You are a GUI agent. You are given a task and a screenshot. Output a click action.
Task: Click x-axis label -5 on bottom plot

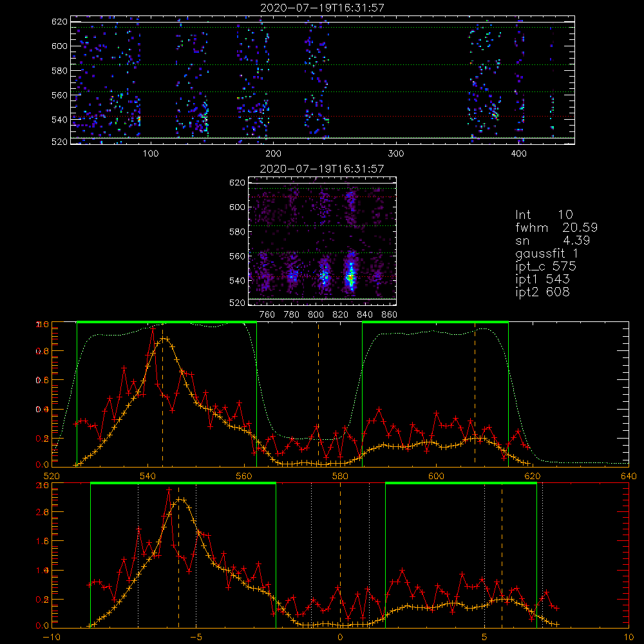point(196,638)
